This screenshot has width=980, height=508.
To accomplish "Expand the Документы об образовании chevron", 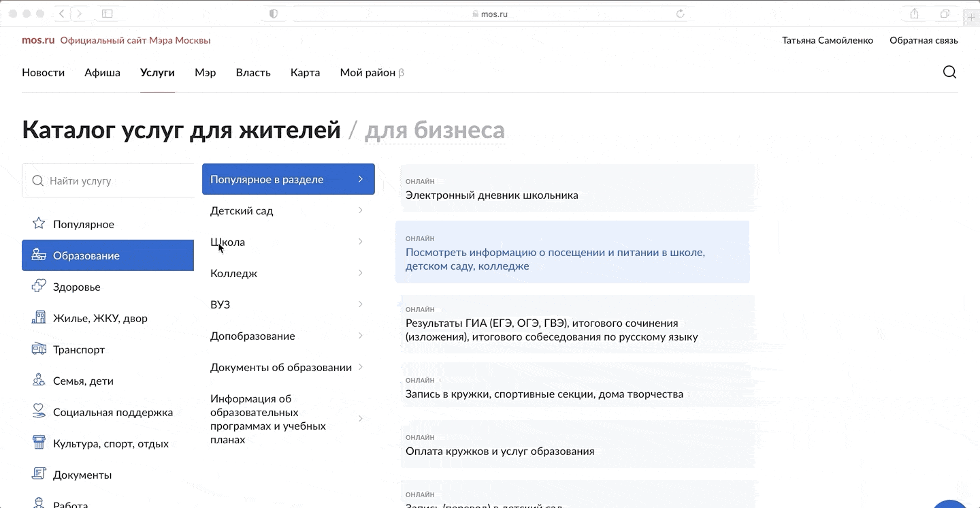I will tap(360, 367).
